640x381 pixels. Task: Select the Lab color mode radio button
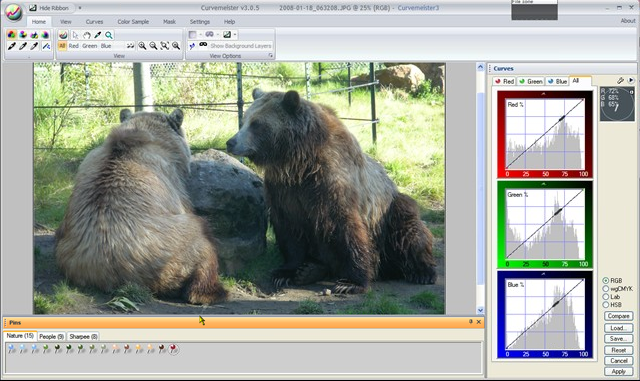606,297
